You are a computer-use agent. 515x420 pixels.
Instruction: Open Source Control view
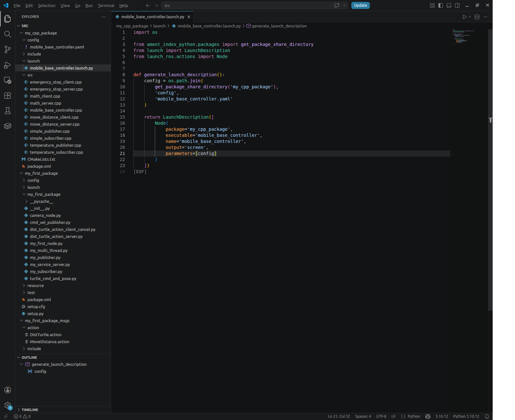point(8,49)
